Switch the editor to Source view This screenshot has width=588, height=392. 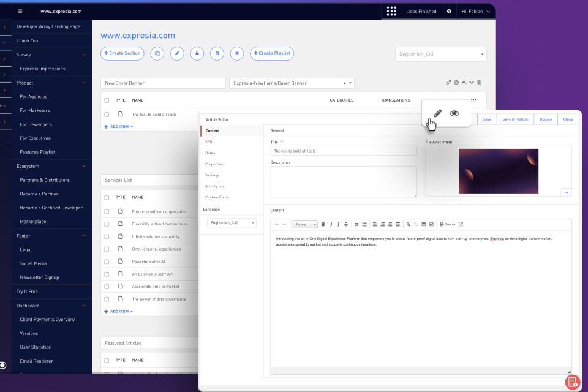click(448, 224)
